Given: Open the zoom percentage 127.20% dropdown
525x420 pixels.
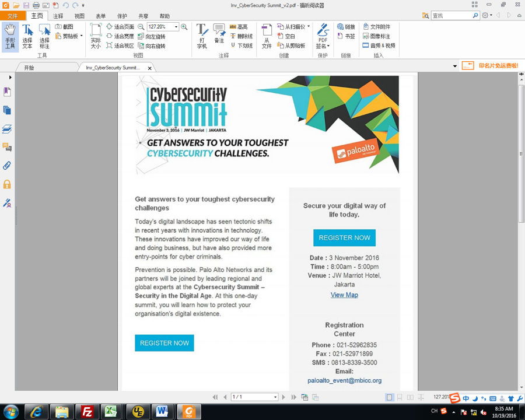Looking at the screenshot, I should (x=176, y=27).
